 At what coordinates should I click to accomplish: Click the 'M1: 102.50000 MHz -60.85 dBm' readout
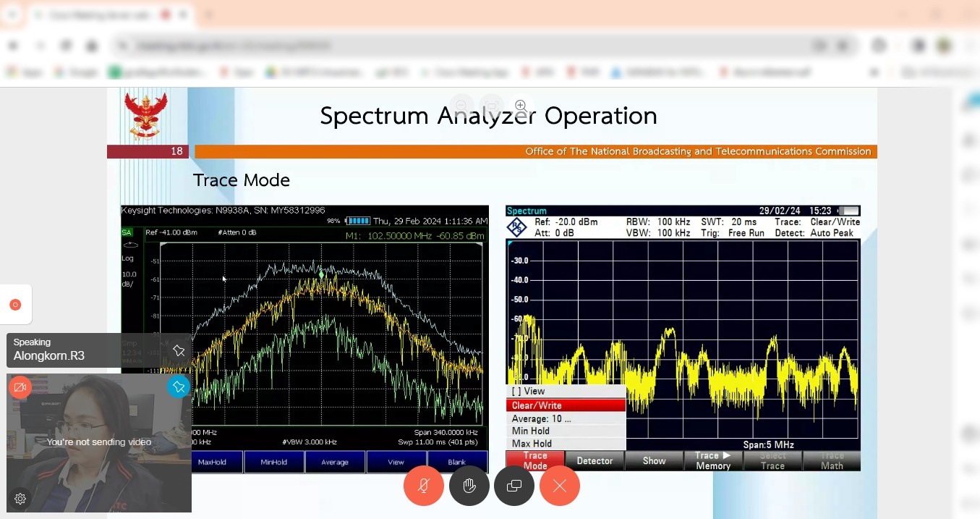pos(415,236)
